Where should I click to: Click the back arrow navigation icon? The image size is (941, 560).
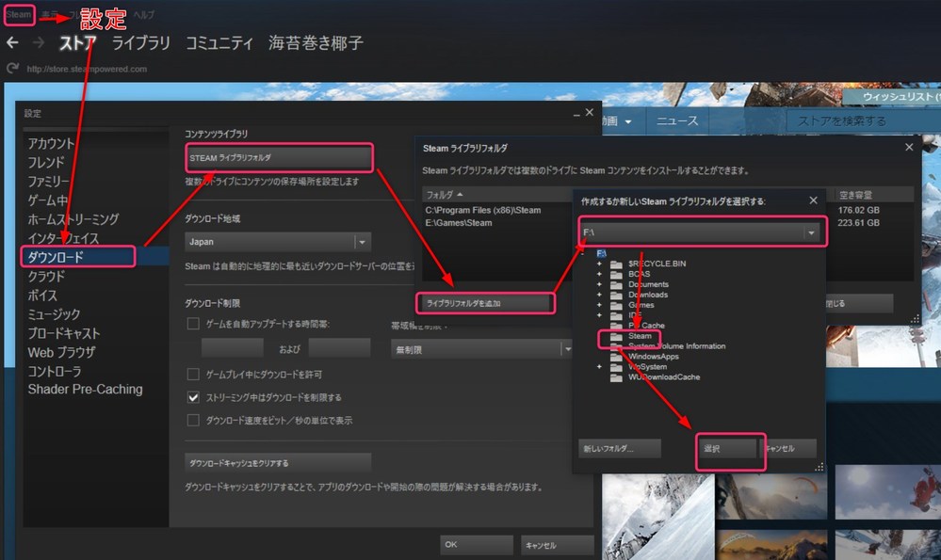coord(12,43)
